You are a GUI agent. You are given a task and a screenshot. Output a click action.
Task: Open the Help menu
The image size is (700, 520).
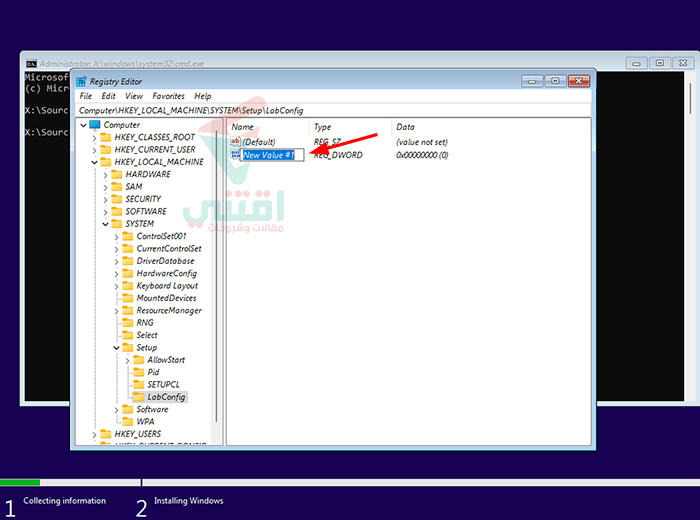[203, 96]
